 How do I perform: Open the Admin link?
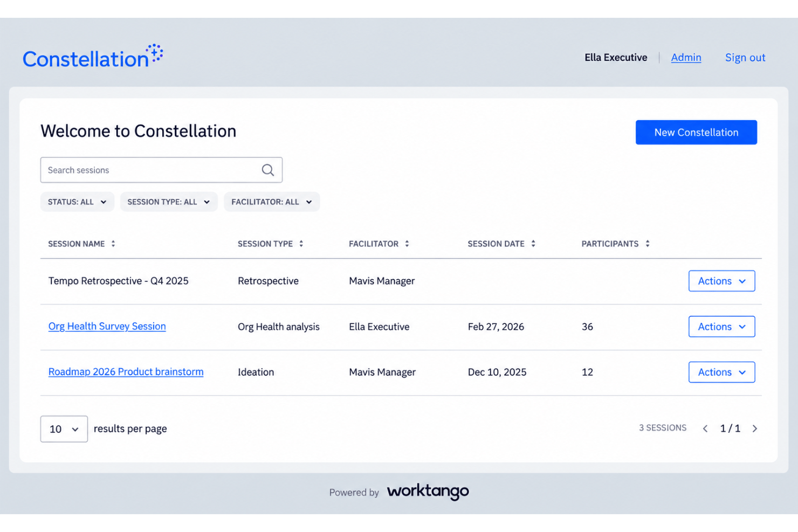point(686,57)
